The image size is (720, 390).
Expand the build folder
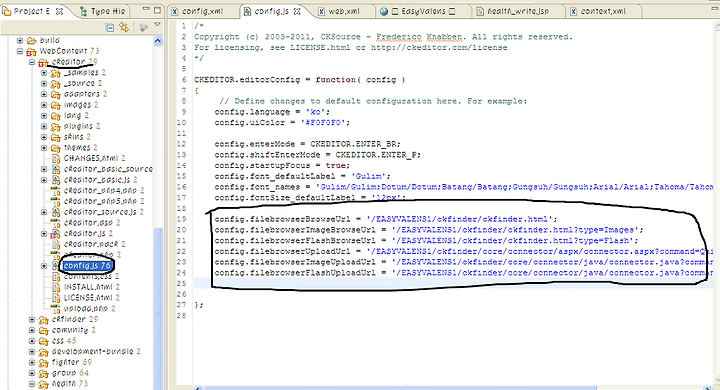(20, 40)
